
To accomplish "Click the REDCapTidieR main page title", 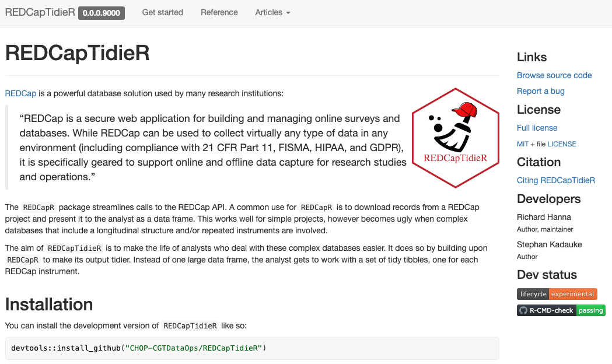I will pos(77,53).
